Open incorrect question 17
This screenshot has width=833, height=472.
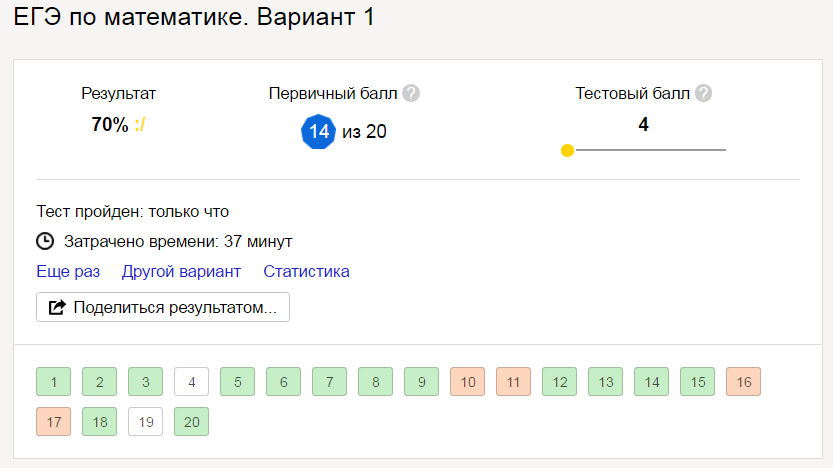pos(53,422)
